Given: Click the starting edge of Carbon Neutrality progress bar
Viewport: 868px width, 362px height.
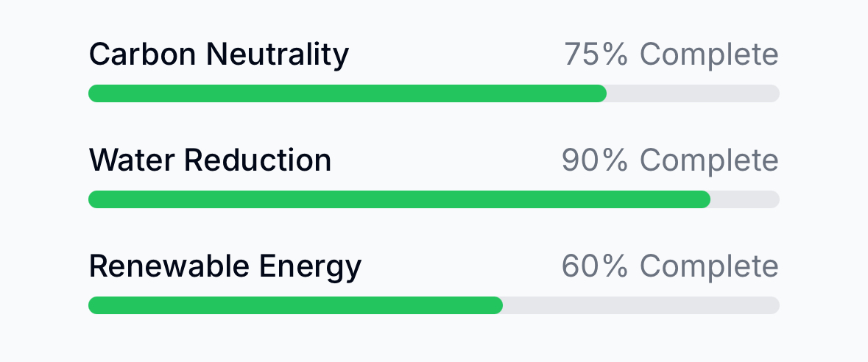Looking at the screenshot, I should coord(94,93).
